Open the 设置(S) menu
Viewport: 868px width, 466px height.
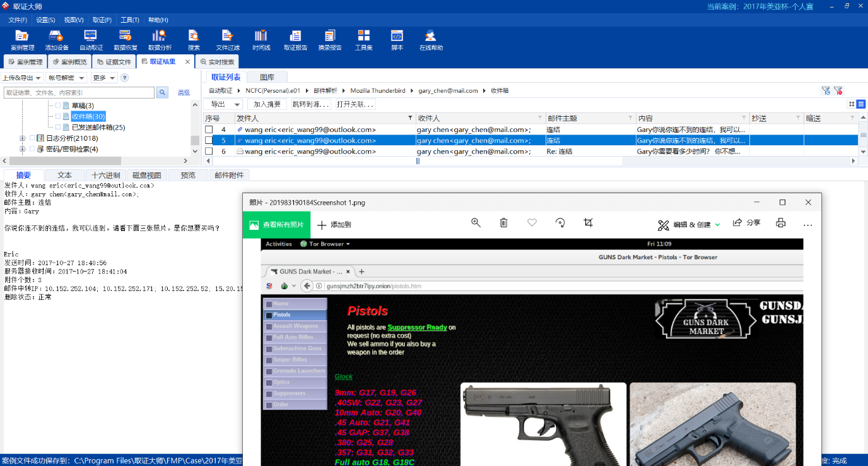(45, 20)
